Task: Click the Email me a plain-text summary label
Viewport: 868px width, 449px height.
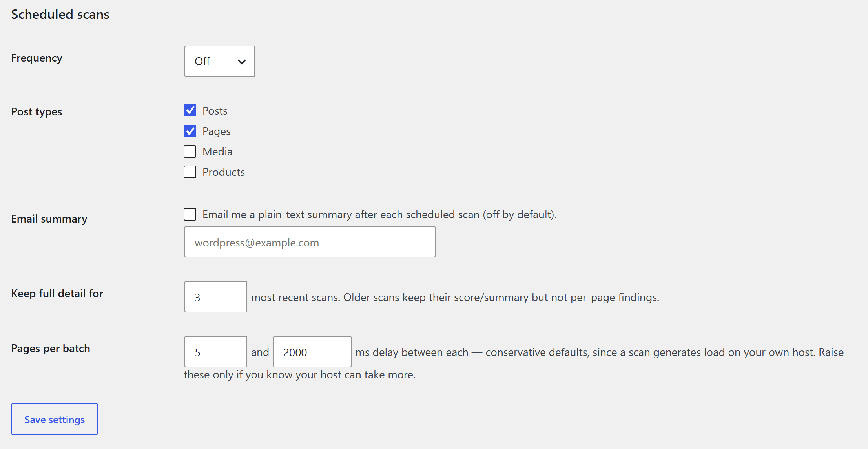Action: click(x=379, y=215)
